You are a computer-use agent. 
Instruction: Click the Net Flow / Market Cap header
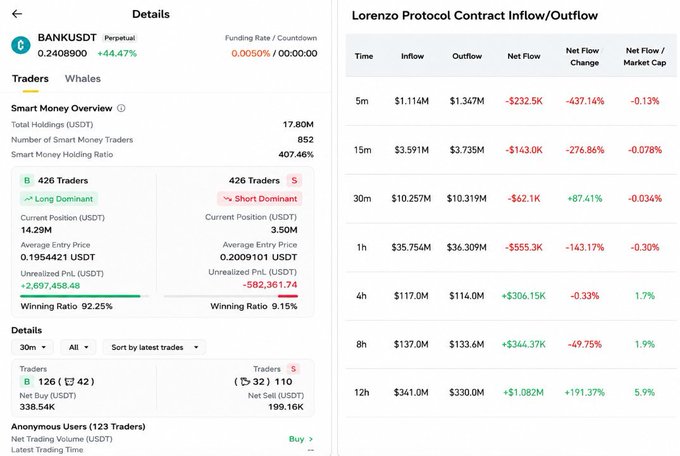point(645,56)
